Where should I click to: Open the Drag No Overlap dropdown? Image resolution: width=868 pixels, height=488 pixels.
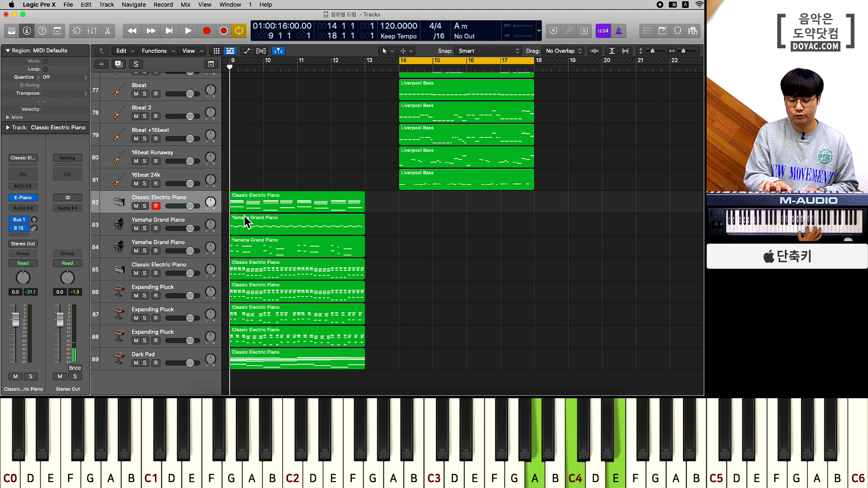[x=563, y=51]
